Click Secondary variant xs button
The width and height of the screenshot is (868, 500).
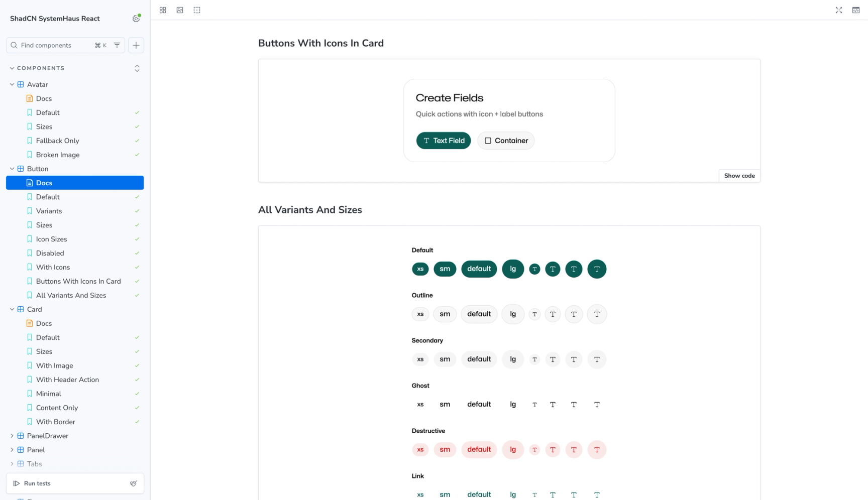pyautogui.click(x=420, y=359)
